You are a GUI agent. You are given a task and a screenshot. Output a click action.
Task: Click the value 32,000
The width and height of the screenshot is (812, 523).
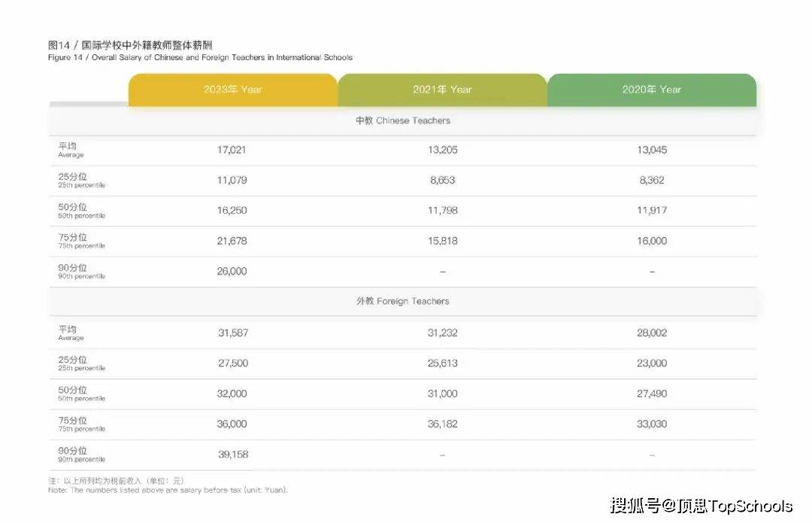point(232,394)
